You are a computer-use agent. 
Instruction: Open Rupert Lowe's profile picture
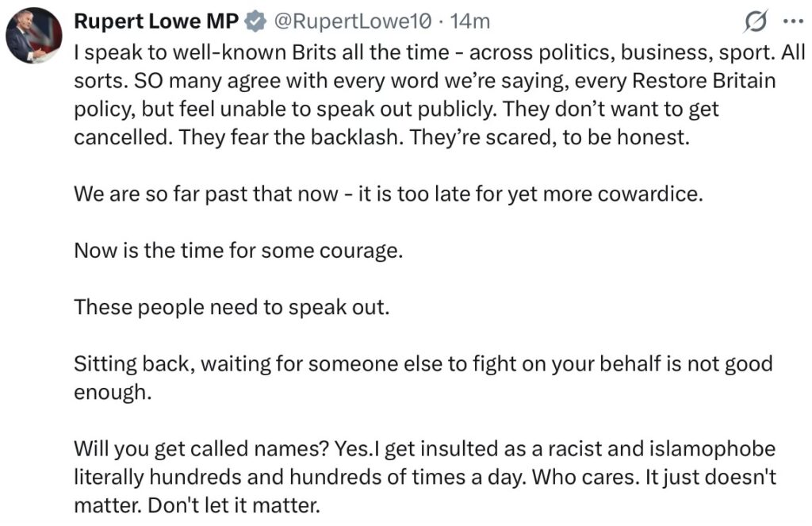click(x=34, y=36)
